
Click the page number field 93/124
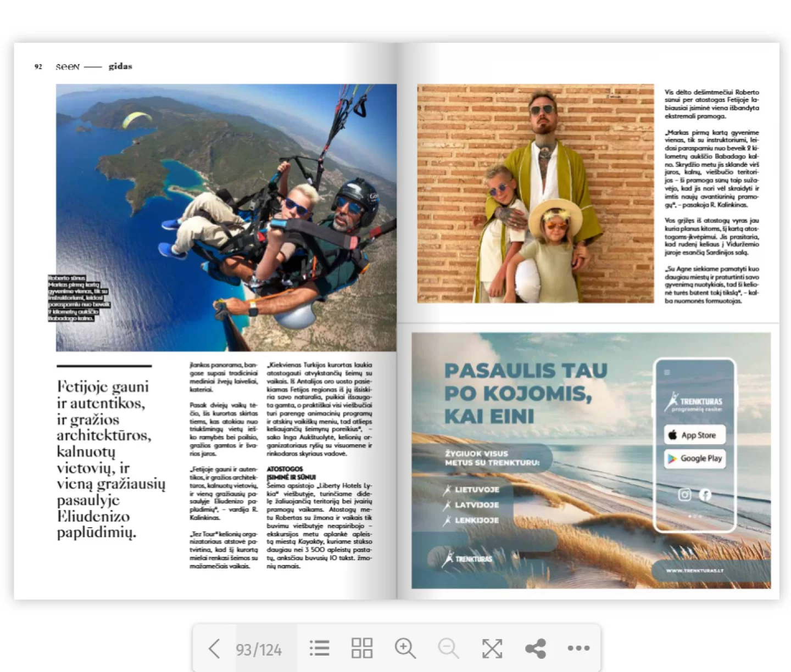259,650
